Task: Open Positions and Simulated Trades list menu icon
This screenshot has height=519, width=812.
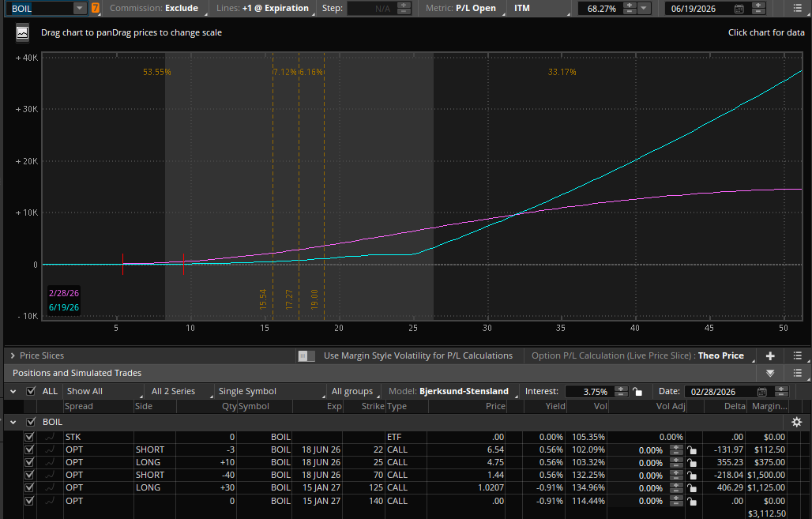Action: 798,373
